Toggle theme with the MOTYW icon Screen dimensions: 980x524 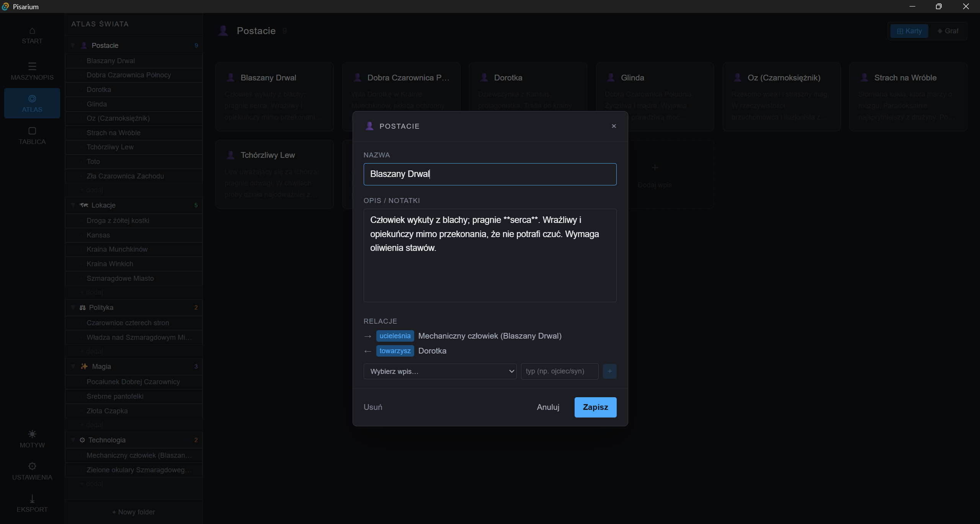[32, 434]
